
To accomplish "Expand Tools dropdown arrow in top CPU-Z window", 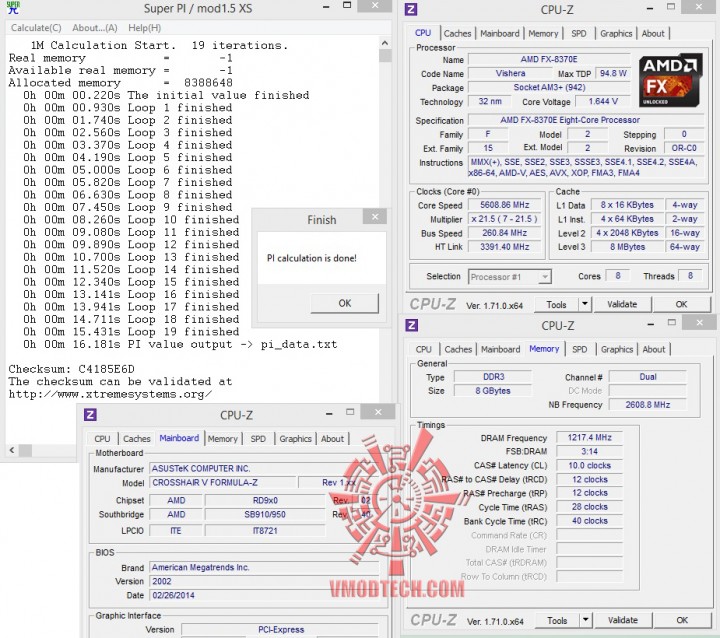I will coord(585,305).
